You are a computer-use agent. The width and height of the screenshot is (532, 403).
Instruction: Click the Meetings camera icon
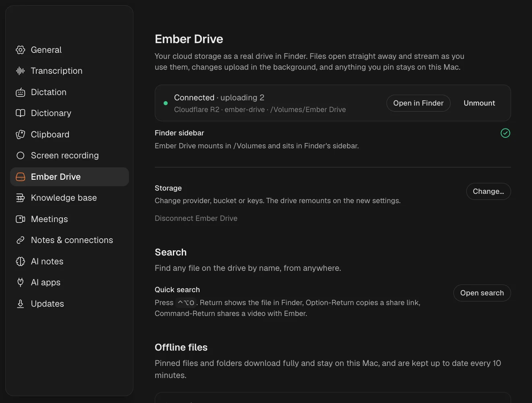(21, 219)
